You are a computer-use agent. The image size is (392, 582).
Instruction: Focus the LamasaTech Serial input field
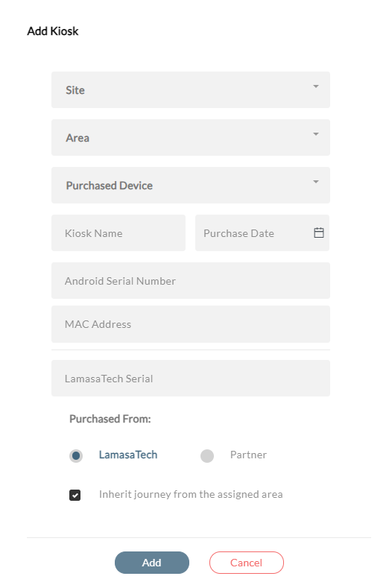[x=191, y=379]
